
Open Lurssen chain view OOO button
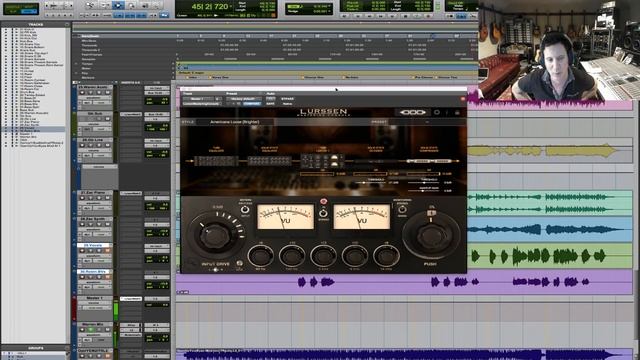(413, 112)
